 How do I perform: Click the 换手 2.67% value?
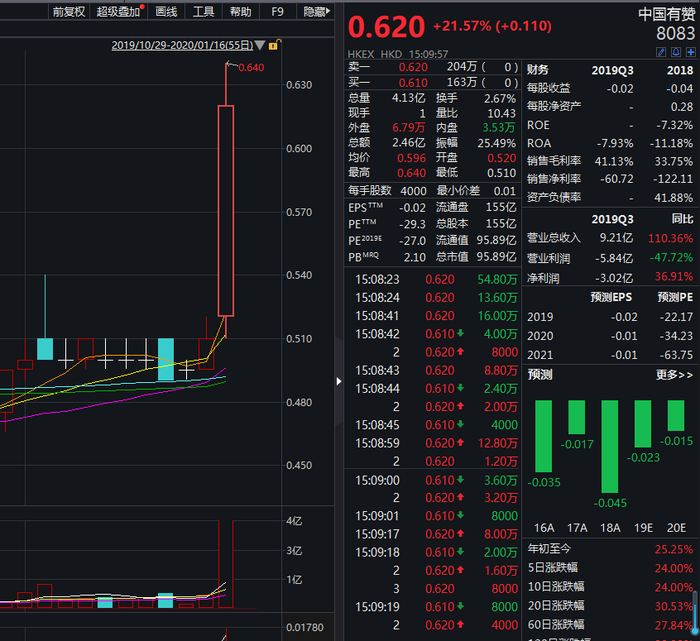pyautogui.click(x=500, y=98)
